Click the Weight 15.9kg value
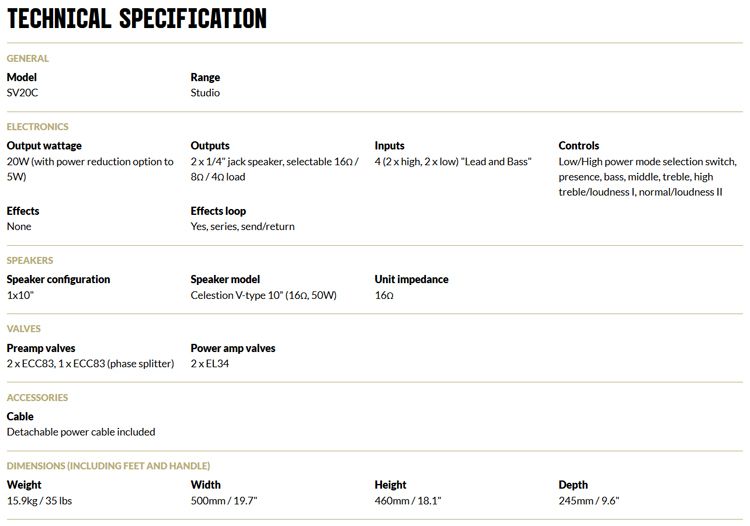Image resolution: width=750 pixels, height=526 pixels. click(39, 501)
